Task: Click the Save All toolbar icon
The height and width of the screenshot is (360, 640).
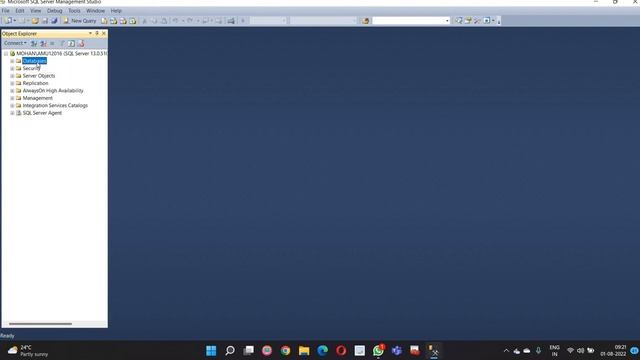Action: 54,20
